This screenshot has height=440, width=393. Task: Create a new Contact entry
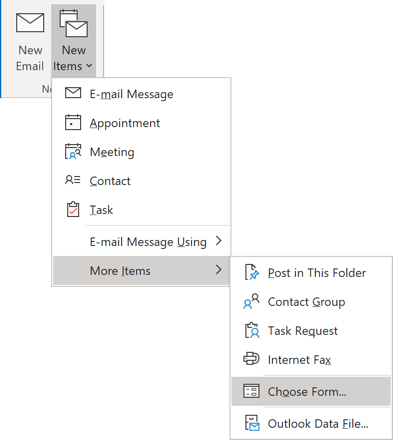[x=141, y=181]
